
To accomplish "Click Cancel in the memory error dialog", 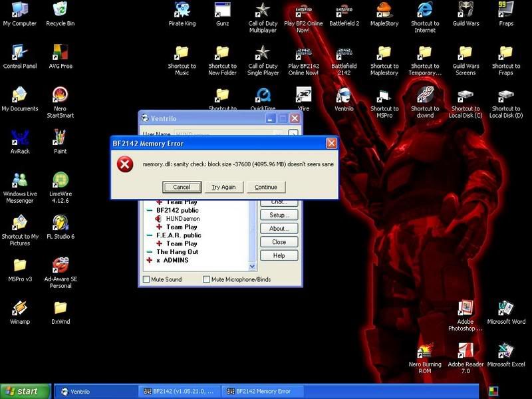I will (x=182, y=187).
